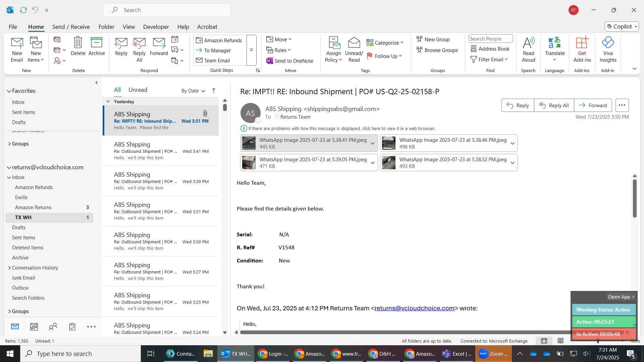Toggle sort order arrow in message list
The width and height of the screenshot is (644, 362).
pyautogui.click(x=214, y=90)
